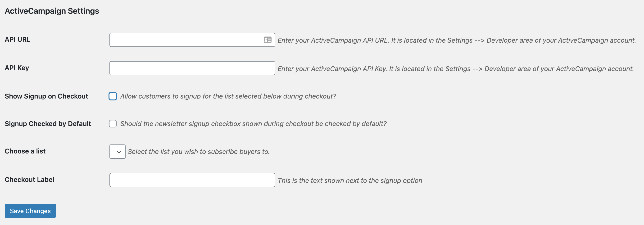Click into the API Key input box

click(192, 68)
